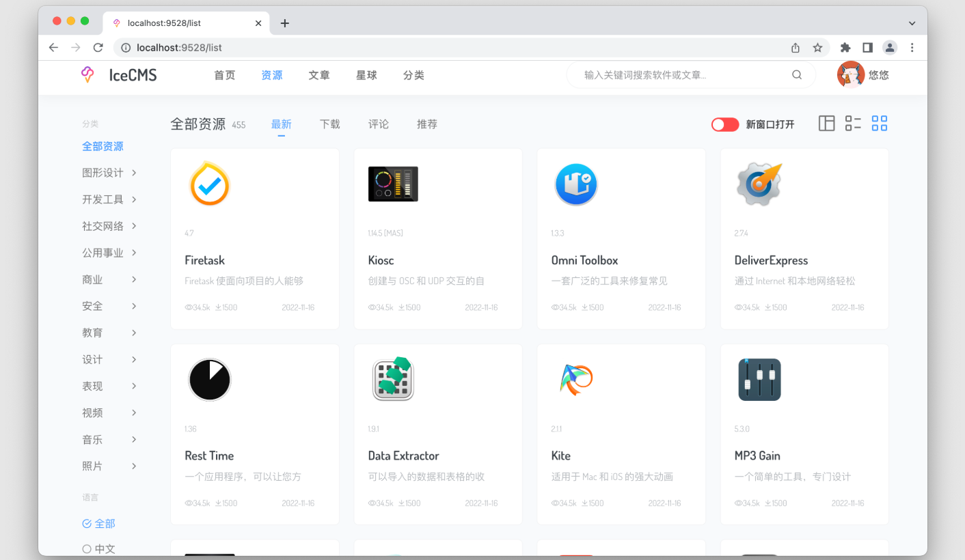Select the Firetask app icon
This screenshot has height=560, width=965.
[209, 184]
